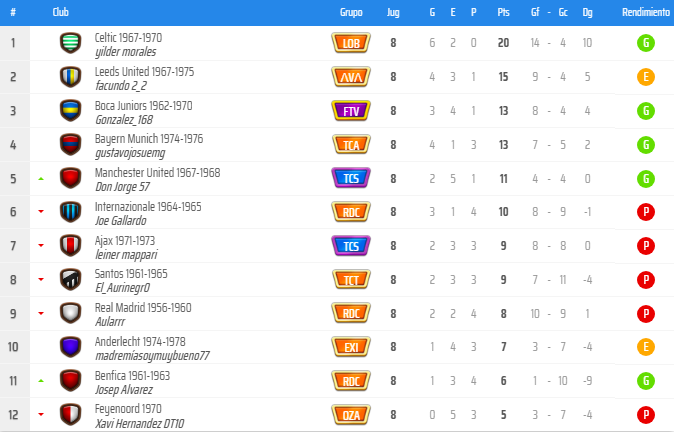Click the red P indicator for Internazionale

point(646,212)
